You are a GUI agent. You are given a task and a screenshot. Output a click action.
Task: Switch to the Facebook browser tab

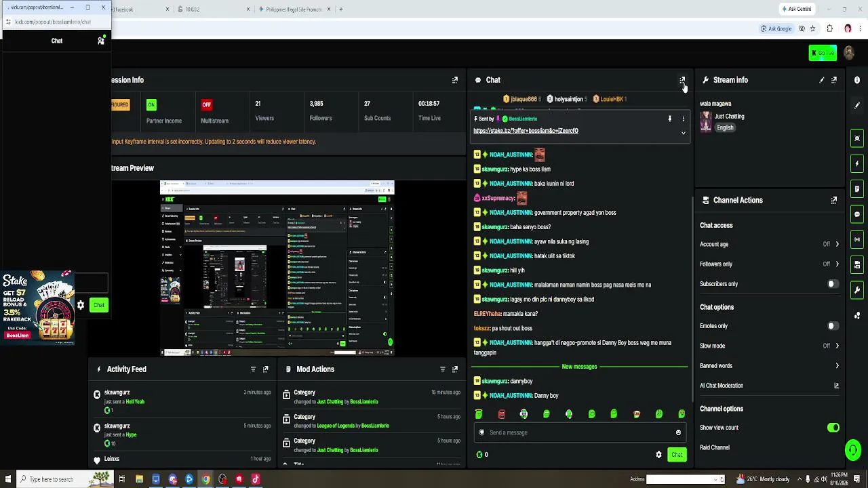[140, 9]
